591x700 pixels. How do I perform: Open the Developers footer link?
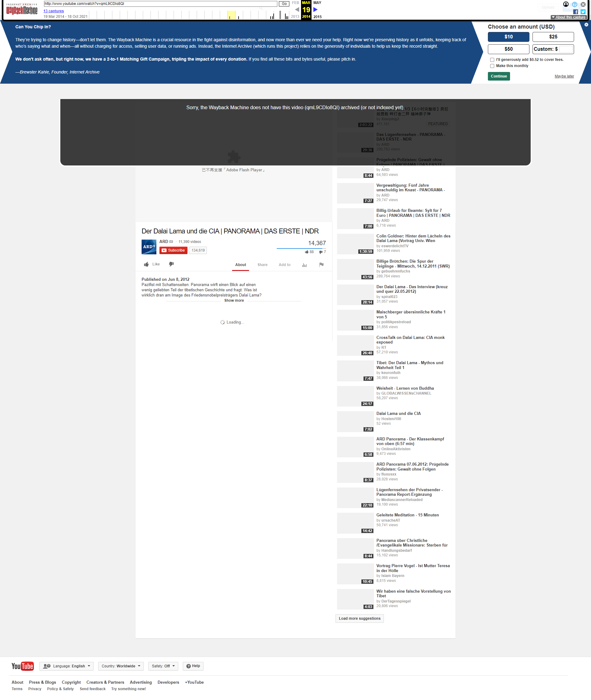(168, 682)
